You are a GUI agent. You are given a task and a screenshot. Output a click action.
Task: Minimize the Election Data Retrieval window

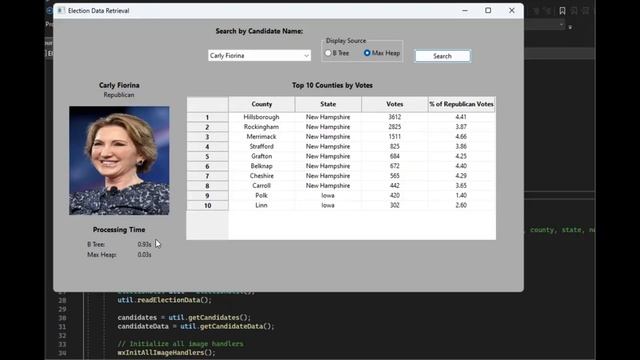465,11
